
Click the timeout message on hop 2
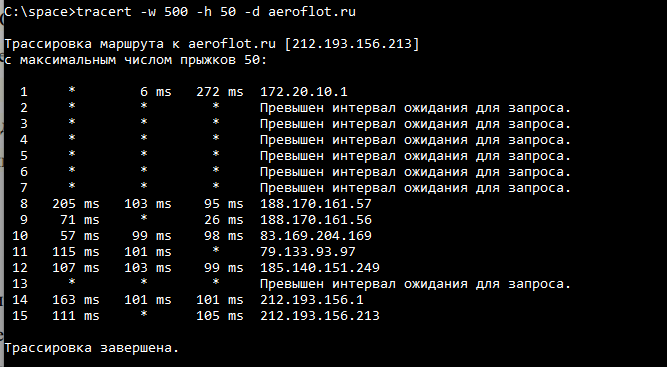(x=415, y=108)
